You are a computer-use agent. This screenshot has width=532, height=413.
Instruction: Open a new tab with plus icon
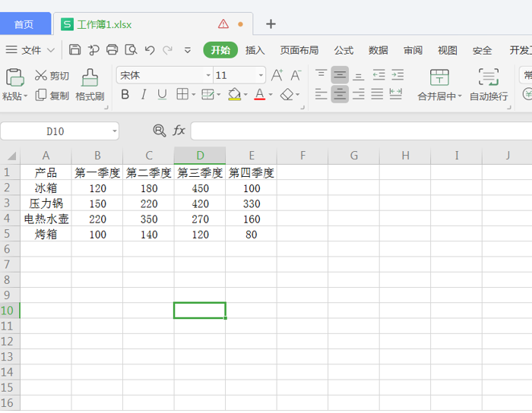pyautogui.click(x=271, y=24)
